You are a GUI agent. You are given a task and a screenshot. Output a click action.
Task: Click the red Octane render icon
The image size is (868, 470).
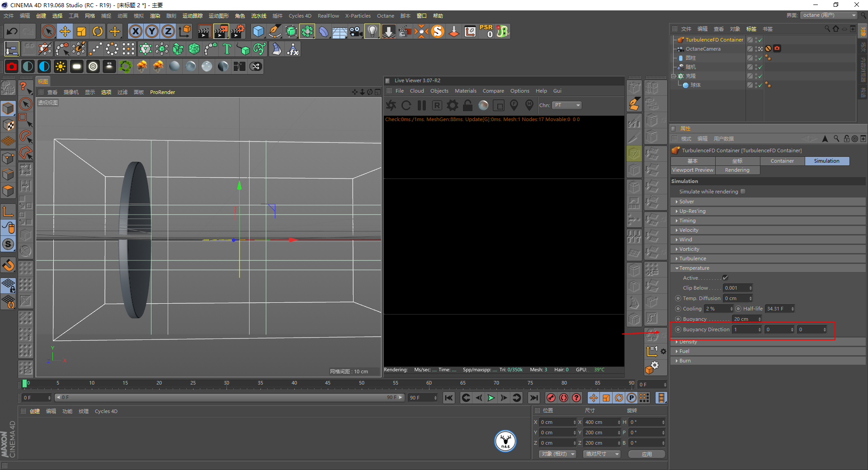[12, 66]
